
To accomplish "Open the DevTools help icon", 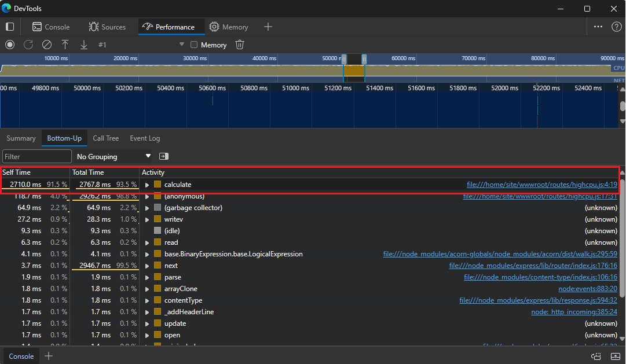I will pos(616,27).
